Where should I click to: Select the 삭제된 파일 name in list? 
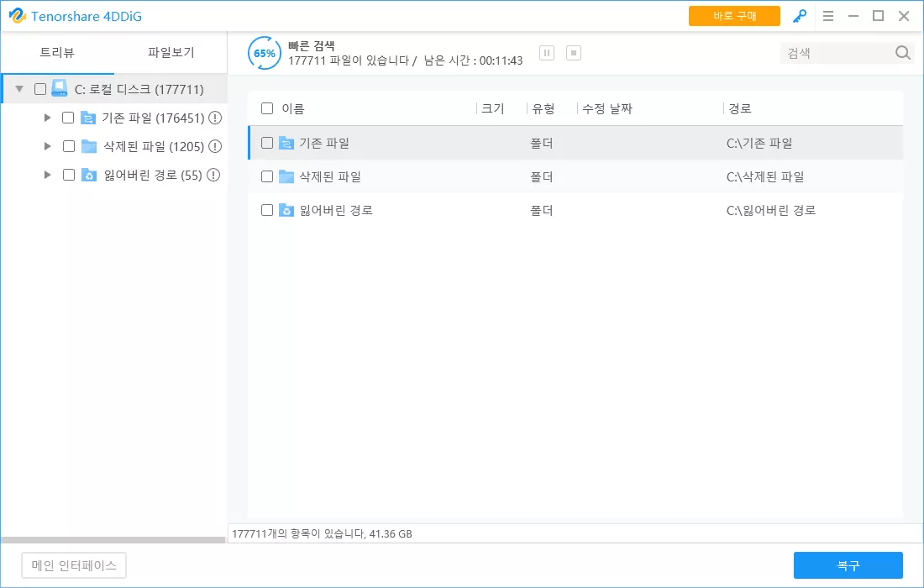click(x=330, y=176)
